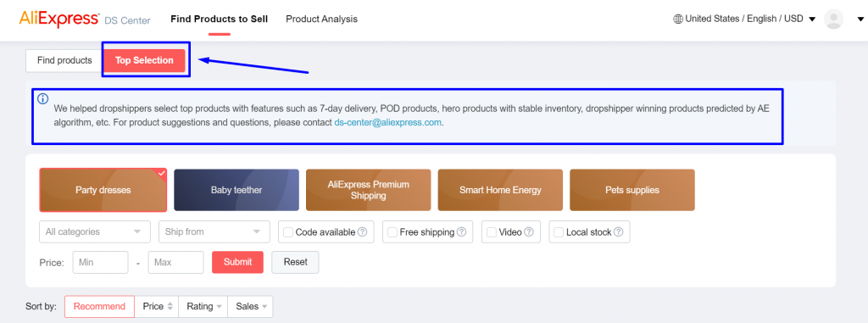Open United States / English / USD selector

(744, 19)
